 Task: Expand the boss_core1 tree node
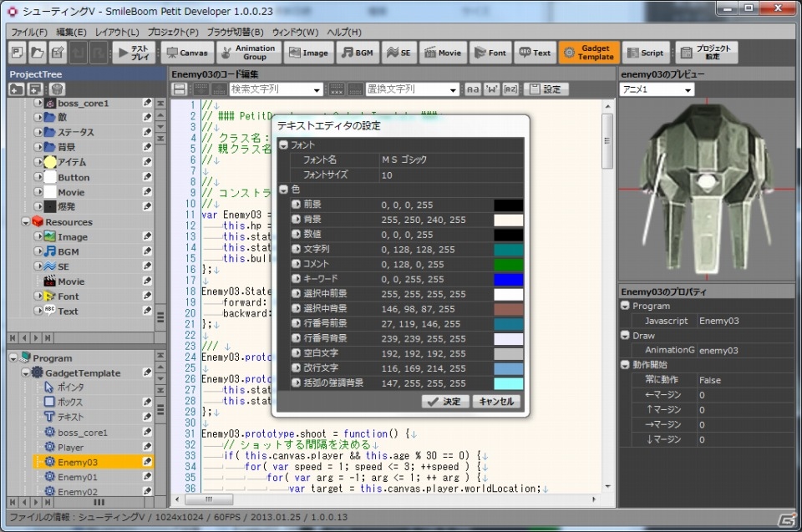point(38,103)
